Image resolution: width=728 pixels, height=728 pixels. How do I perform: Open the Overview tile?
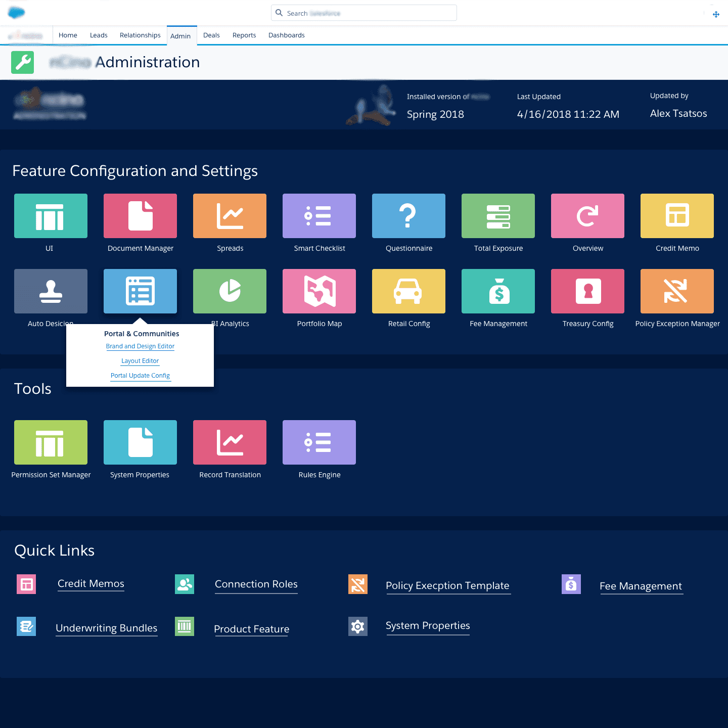587,216
